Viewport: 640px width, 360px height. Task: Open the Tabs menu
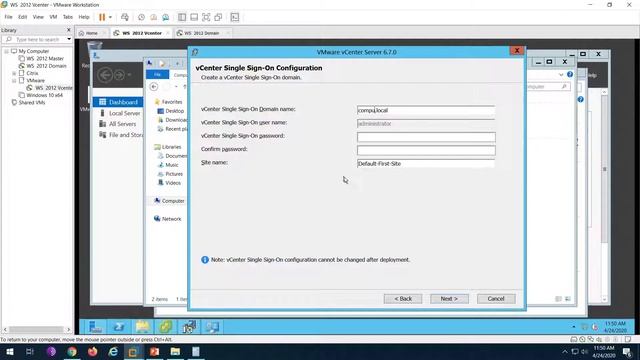pos(68,17)
